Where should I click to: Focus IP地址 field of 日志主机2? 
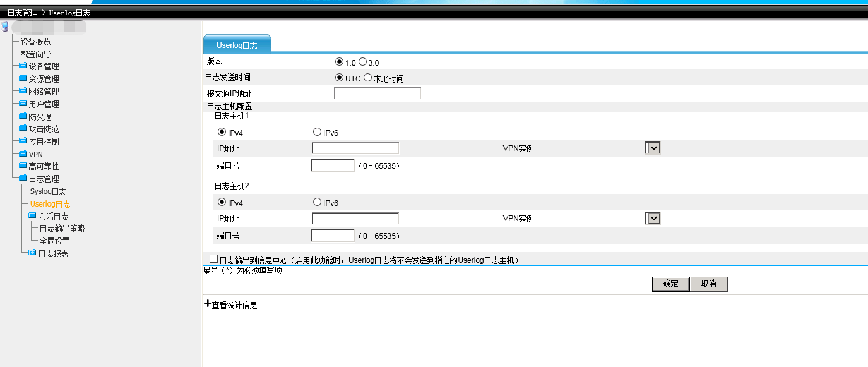(x=355, y=219)
